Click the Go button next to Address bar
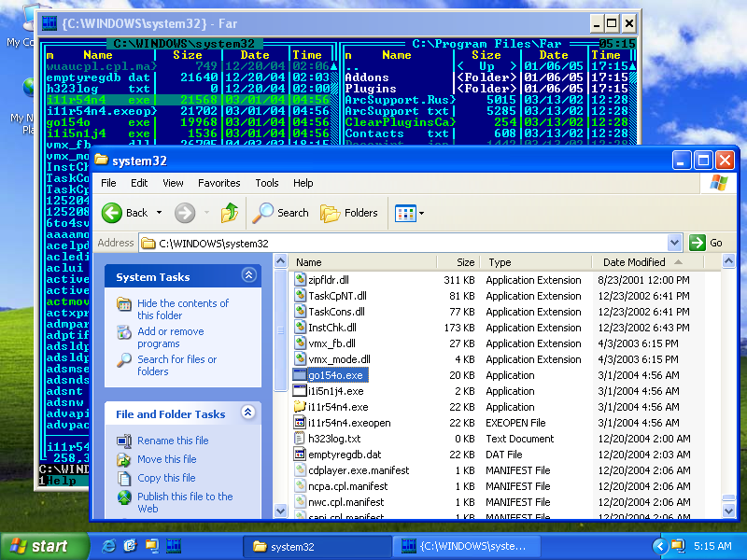This screenshot has width=747, height=560. coord(706,243)
